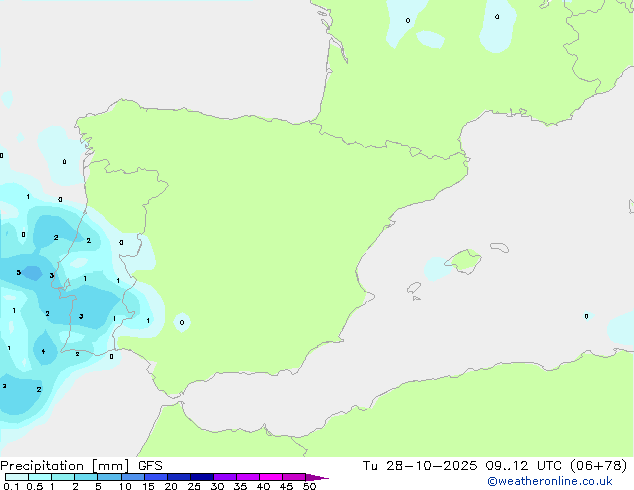Click legend swatch between 0.1 and 0.5
This screenshot has width=634, height=490.
coord(17,477)
